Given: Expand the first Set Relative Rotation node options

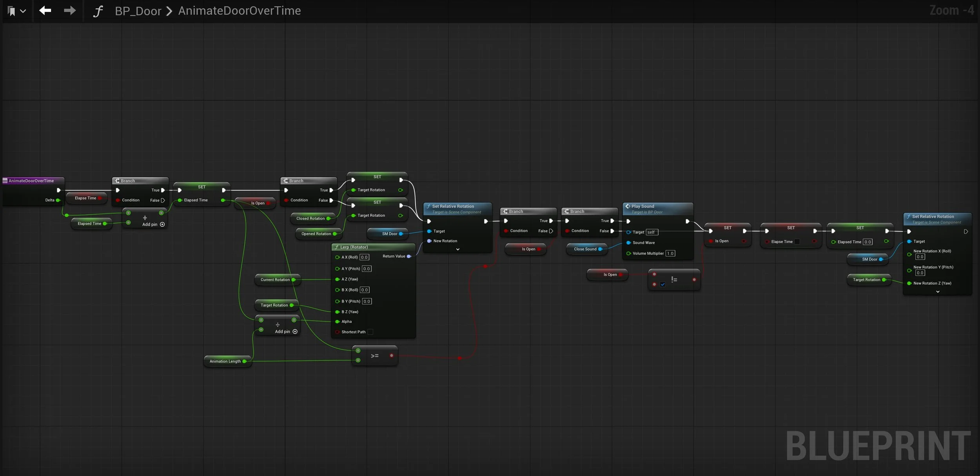Looking at the screenshot, I should 457,250.
